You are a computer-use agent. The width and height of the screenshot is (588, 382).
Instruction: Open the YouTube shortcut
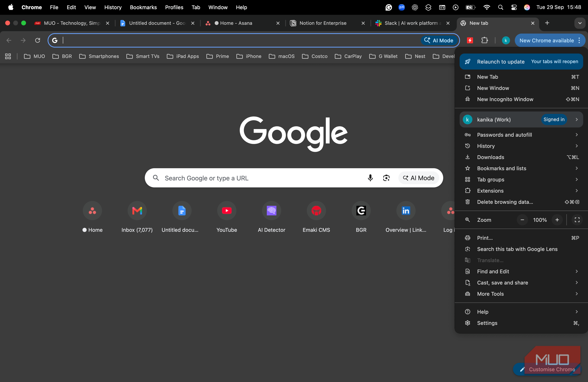[227, 217]
